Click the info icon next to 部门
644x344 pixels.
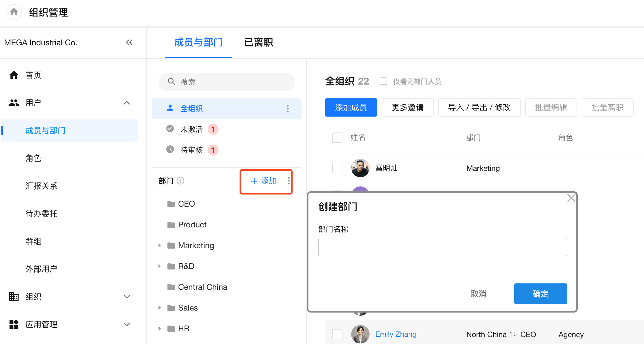point(180,181)
